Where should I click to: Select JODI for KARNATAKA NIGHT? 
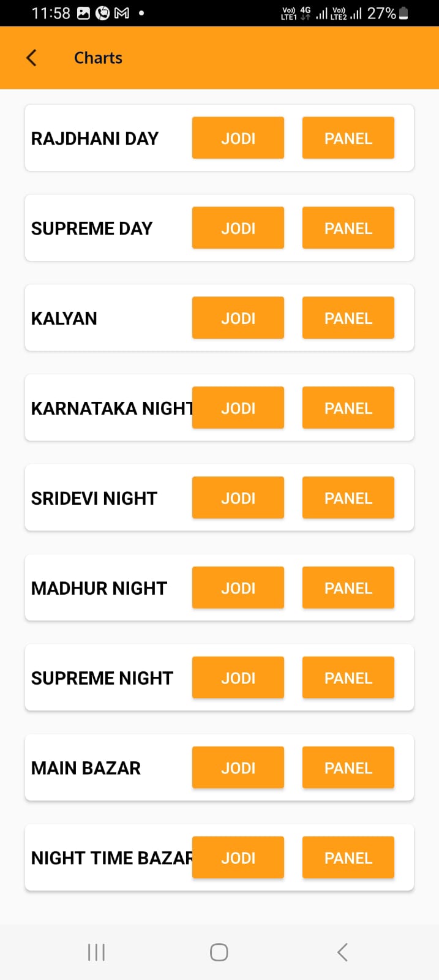(x=238, y=408)
